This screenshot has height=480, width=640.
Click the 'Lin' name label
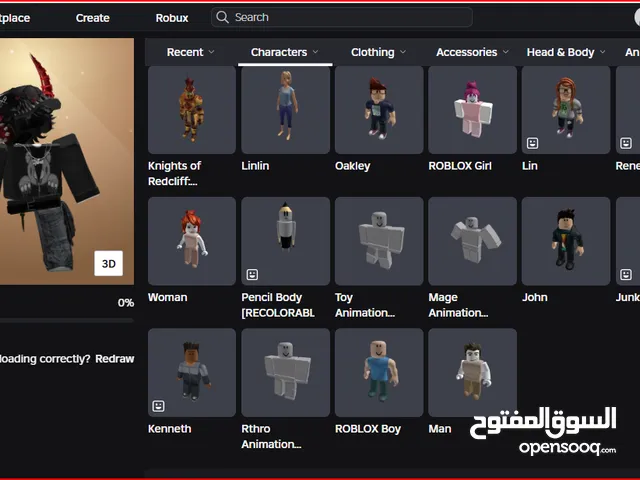tap(530, 166)
